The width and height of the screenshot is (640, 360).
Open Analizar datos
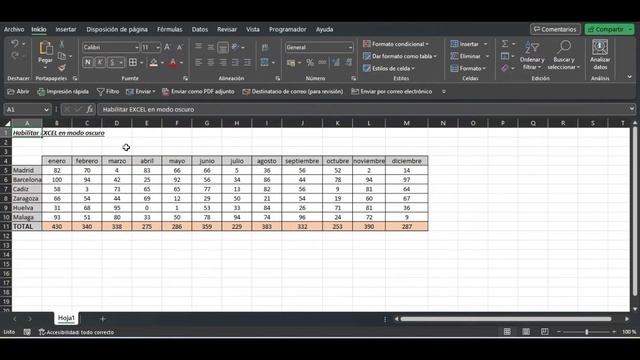600,55
